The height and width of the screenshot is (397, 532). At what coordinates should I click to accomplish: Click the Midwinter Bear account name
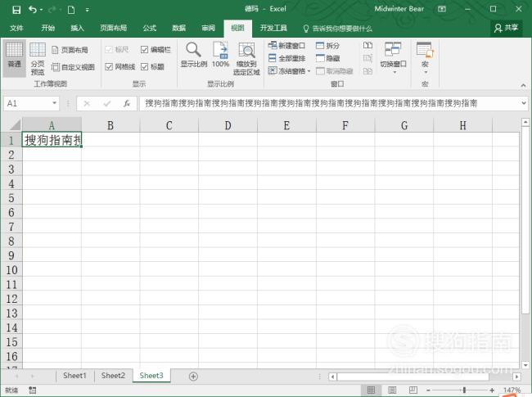click(399, 9)
